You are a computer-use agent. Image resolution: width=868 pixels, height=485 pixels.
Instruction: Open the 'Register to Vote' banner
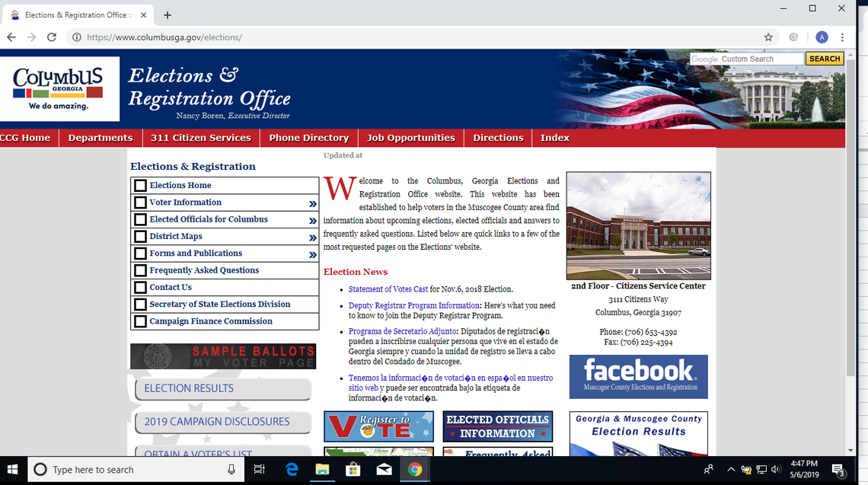click(378, 426)
